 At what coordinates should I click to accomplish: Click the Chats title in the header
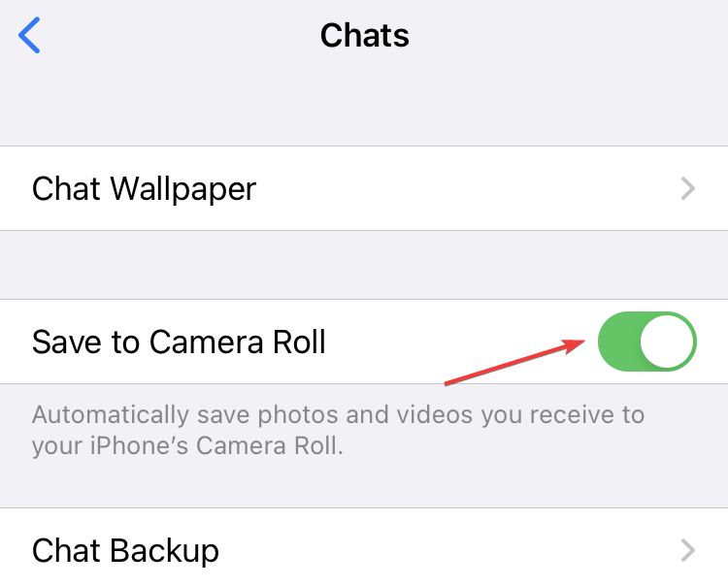pyautogui.click(x=364, y=35)
